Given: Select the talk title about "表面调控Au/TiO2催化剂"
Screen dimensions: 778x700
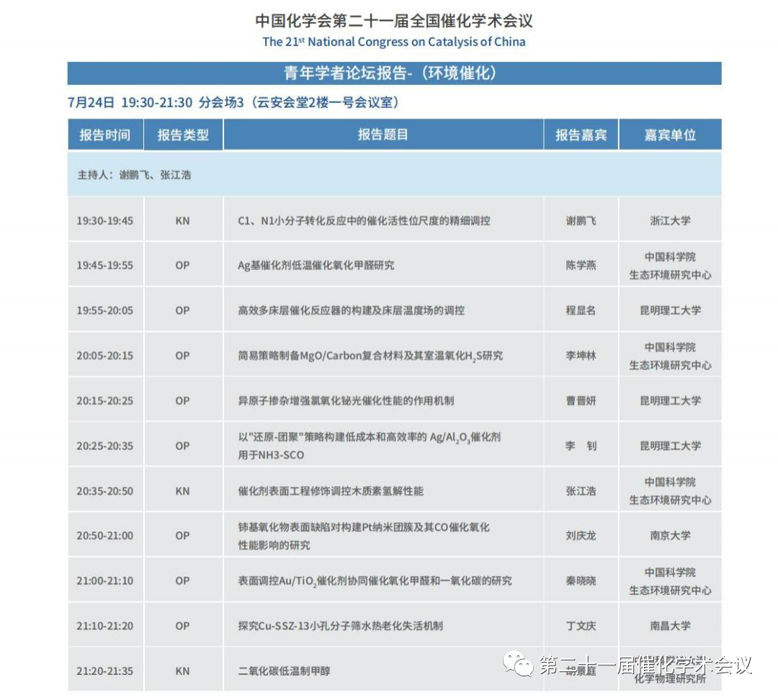Looking at the screenshot, I should click(375, 581).
